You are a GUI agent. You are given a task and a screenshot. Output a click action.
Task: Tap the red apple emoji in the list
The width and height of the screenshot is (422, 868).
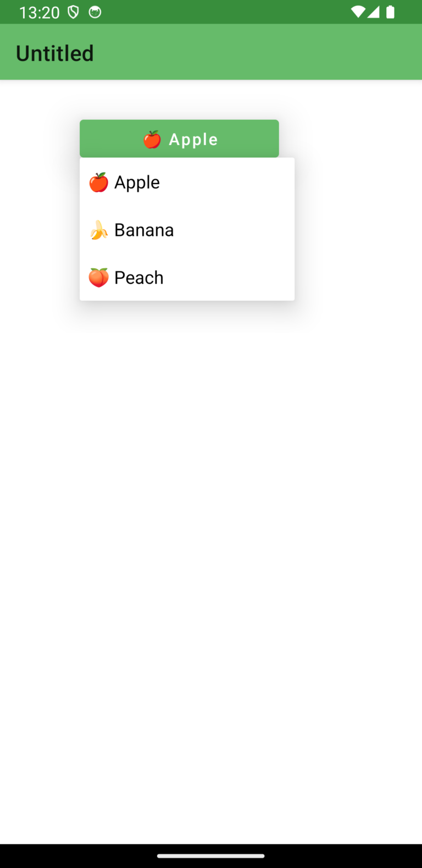pyautogui.click(x=98, y=183)
